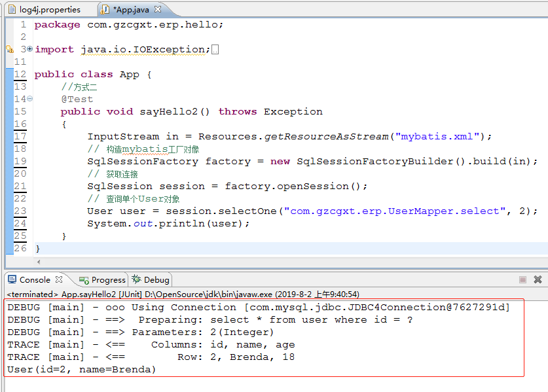Close the App.java editor tab
This screenshot has width=548, height=392.
[x=158, y=9]
